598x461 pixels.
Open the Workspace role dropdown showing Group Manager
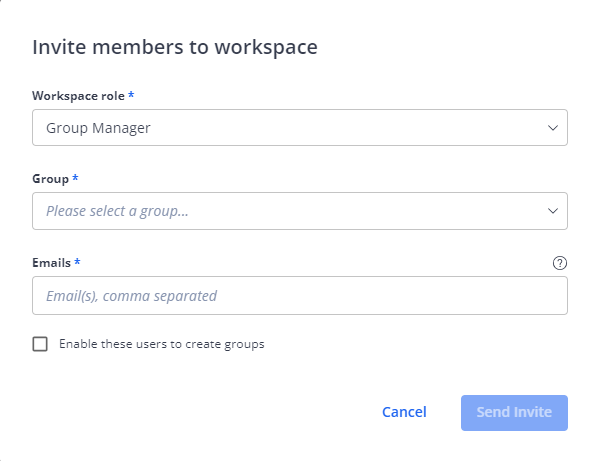pyautogui.click(x=300, y=128)
